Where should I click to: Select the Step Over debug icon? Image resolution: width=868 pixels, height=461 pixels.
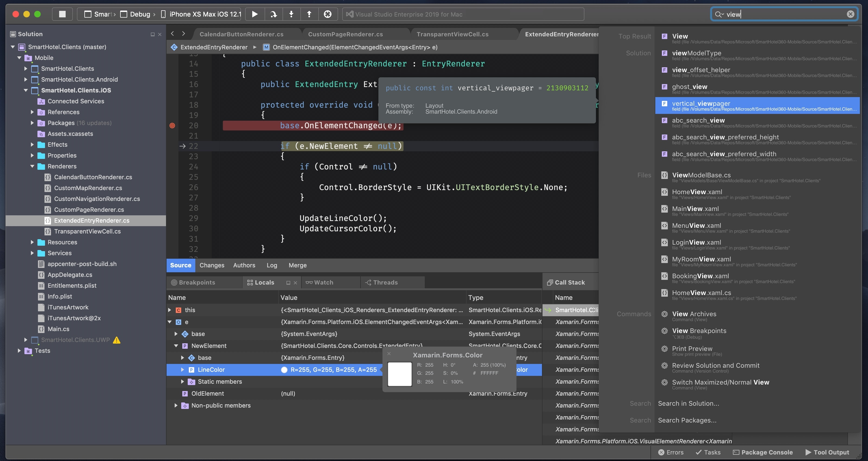point(272,14)
